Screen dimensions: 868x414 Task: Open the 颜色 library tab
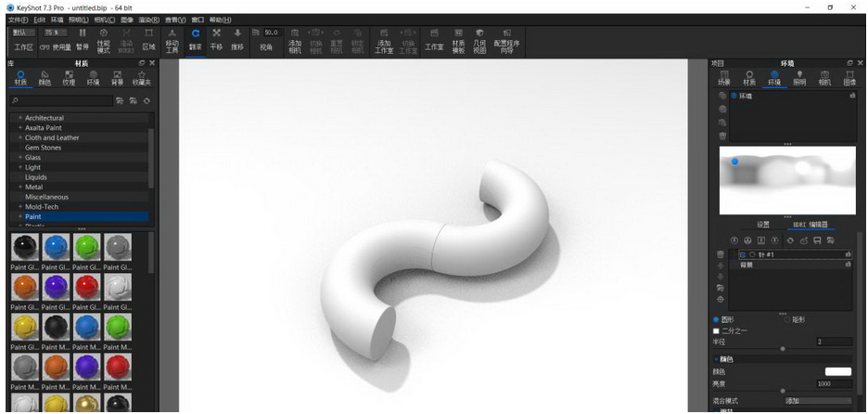tap(45, 78)
